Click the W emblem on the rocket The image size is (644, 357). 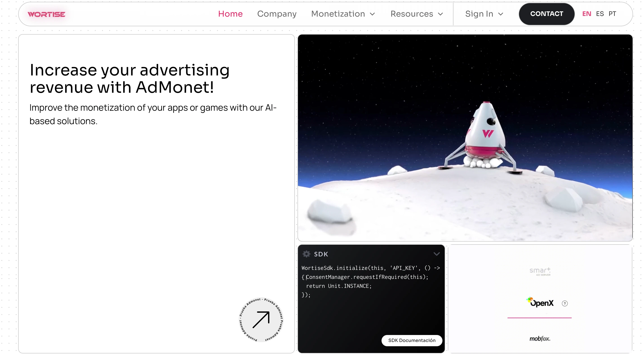pos(488,134)
